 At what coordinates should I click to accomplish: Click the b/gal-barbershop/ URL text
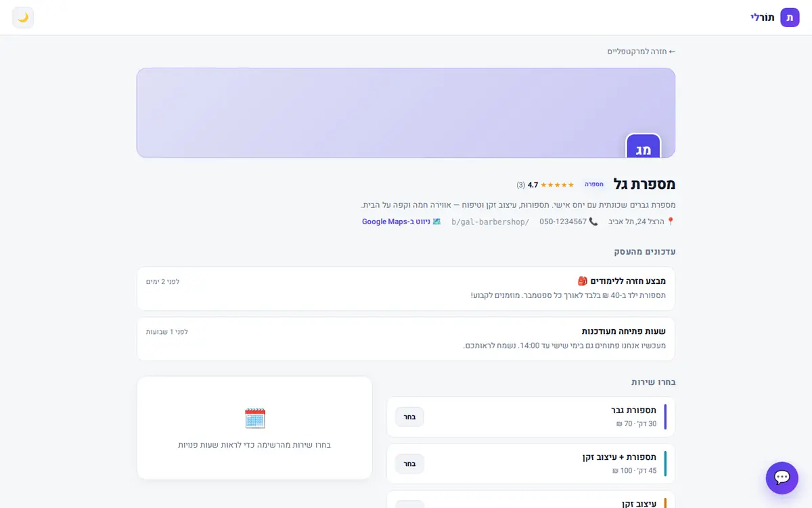(x=491, y=221)
